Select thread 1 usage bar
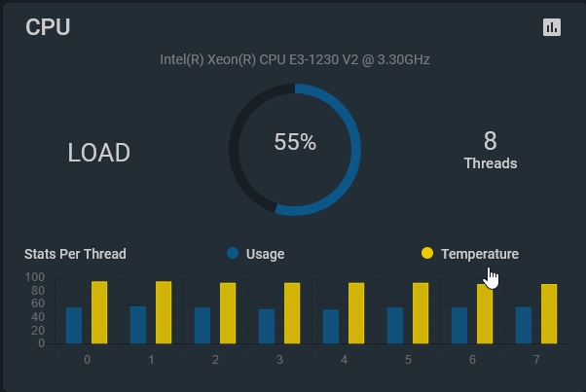 coord(138,325)
